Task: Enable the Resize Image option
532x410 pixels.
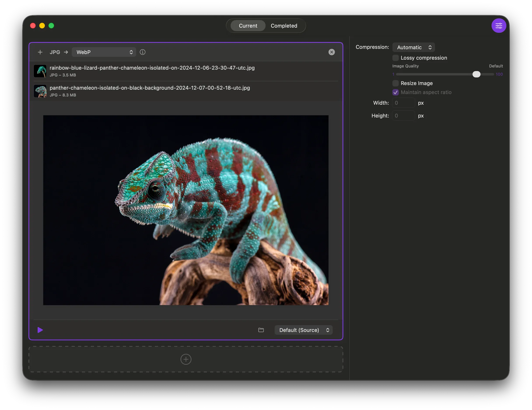Action: (395, 83)
